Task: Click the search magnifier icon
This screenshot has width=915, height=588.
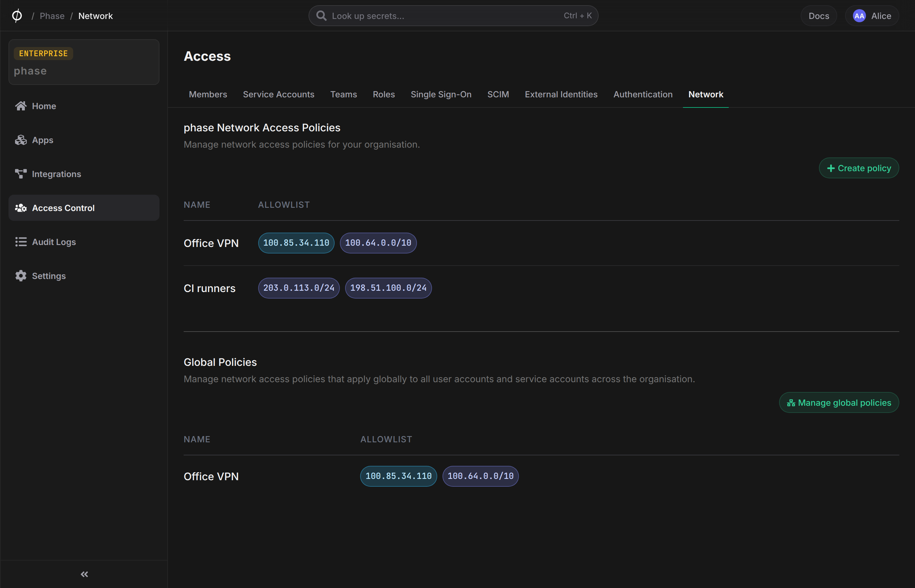Action: [321, 16]
